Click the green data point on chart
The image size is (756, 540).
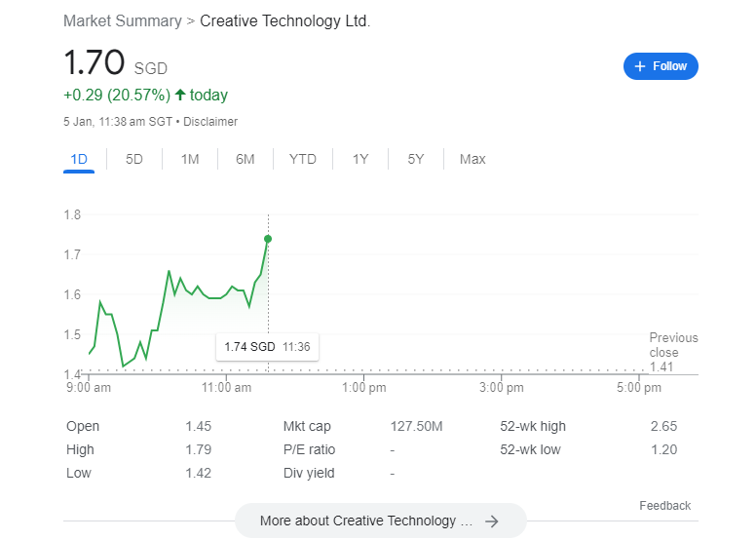click(268, 239)
